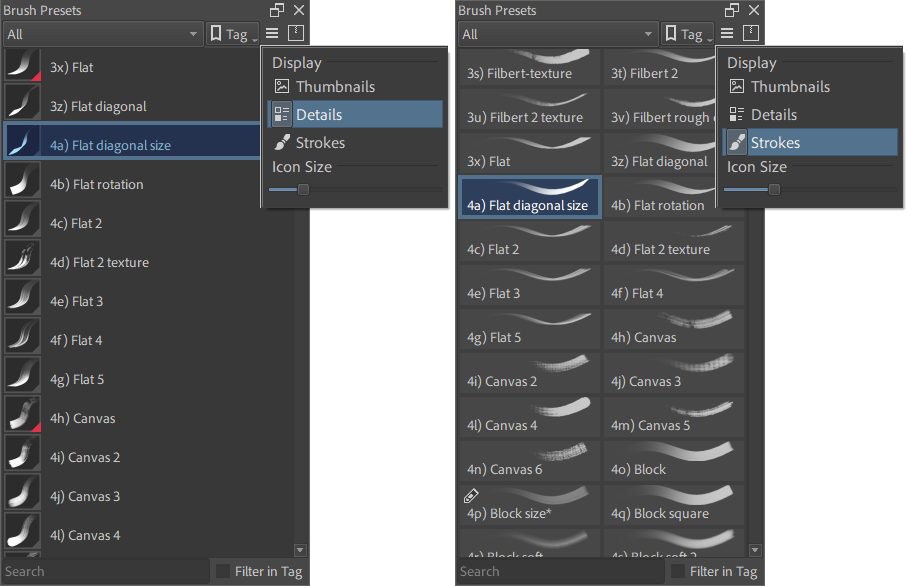The width and height of the screenshot is (908, 586).
Task: Select 3x) Flat stroke preset in right panel
Action: point(530,153)
